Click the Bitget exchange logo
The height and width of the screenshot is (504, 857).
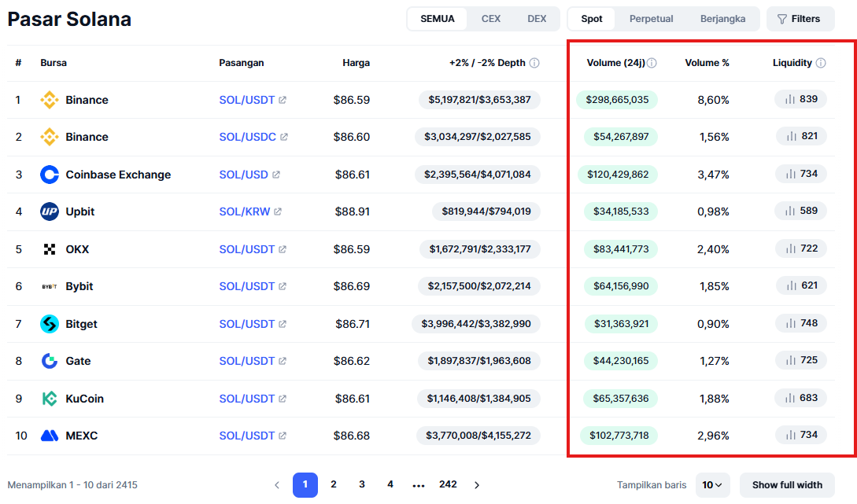tap(50, 324)
